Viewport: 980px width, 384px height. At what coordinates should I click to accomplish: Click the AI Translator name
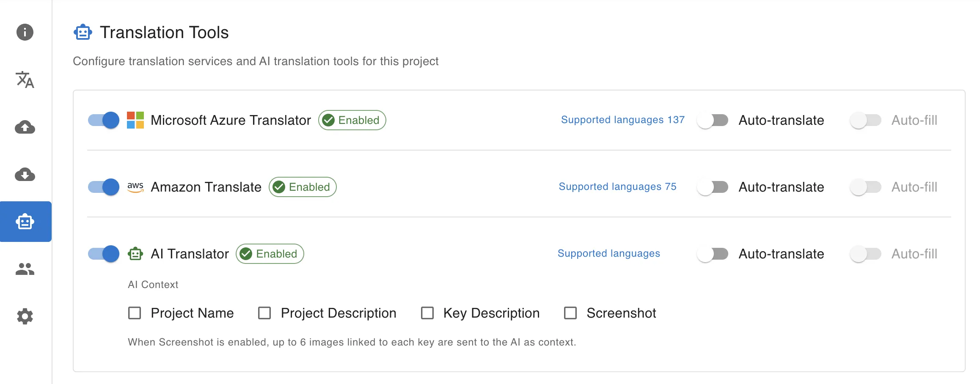point(190,254)
